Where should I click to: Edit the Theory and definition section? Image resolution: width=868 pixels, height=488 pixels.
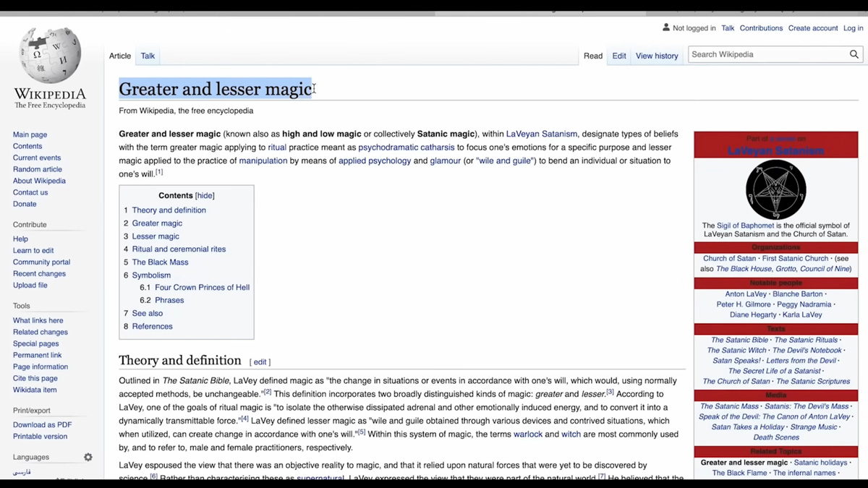point(260,362)
